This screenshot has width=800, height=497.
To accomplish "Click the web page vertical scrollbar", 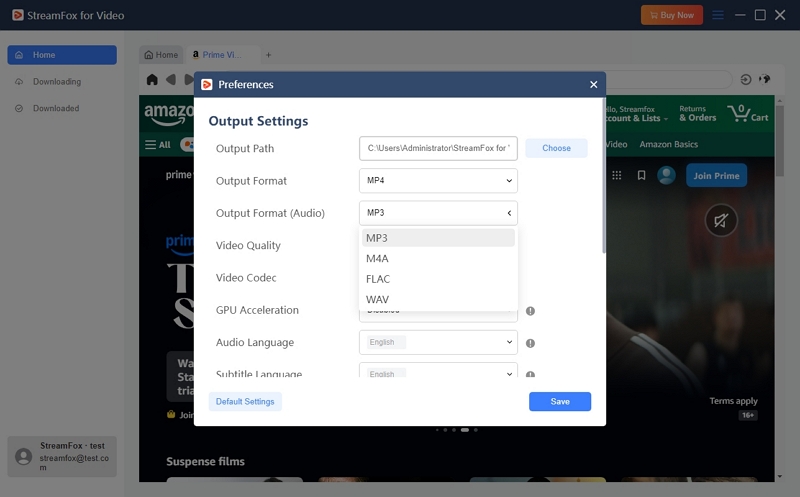I will [779, 140].
